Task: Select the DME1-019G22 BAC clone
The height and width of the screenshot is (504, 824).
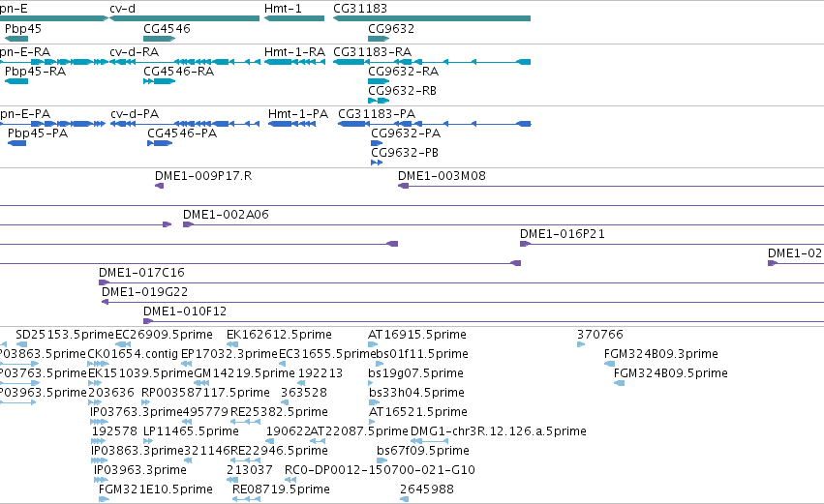Action: [463, 303]
